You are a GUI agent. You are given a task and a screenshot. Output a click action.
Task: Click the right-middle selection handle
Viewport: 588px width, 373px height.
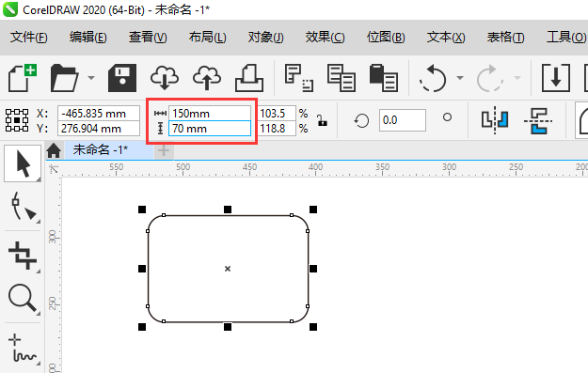pos(313,269)
